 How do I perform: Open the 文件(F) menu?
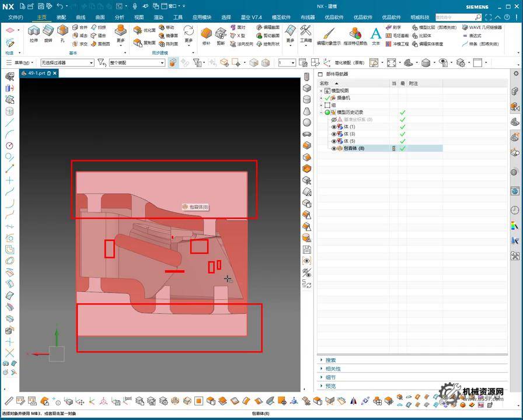[16, 17]
